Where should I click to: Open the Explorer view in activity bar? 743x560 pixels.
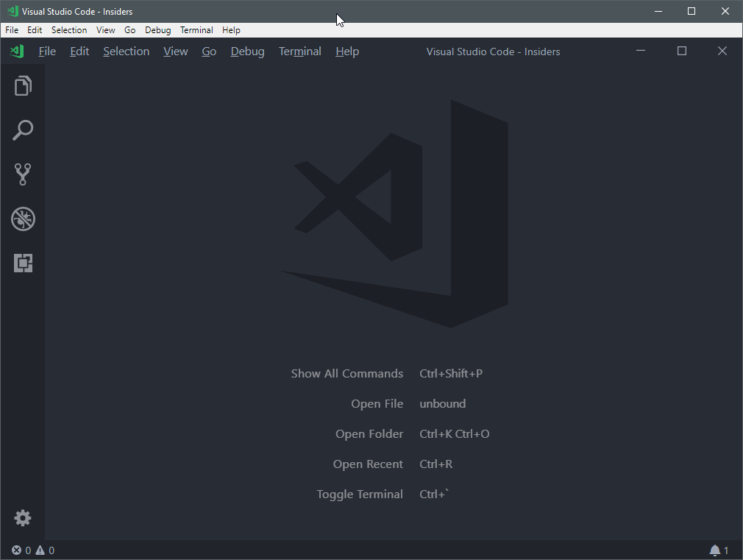(x=23, y=86)
